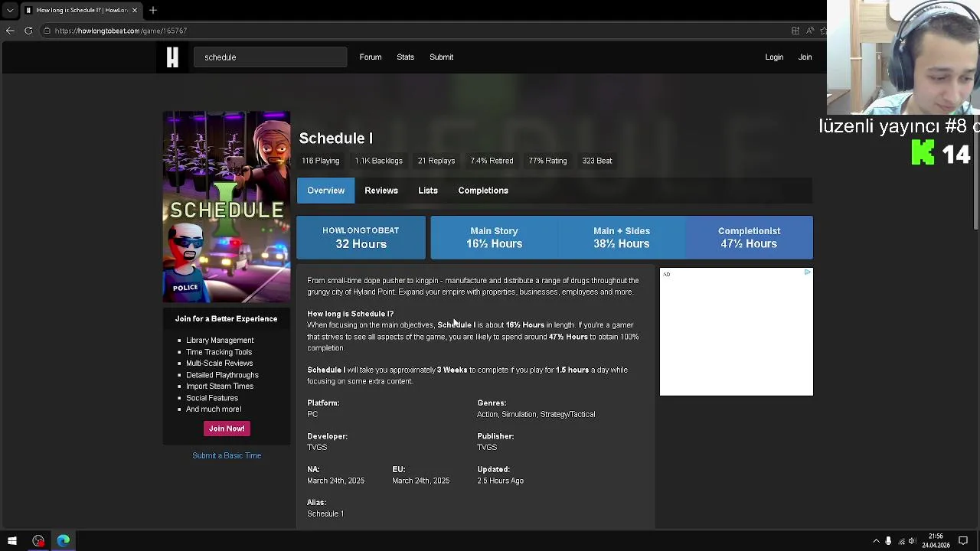Click the site info lock icon
The width and height of the screenshot is (980, 551).
[x=47, y=31]
